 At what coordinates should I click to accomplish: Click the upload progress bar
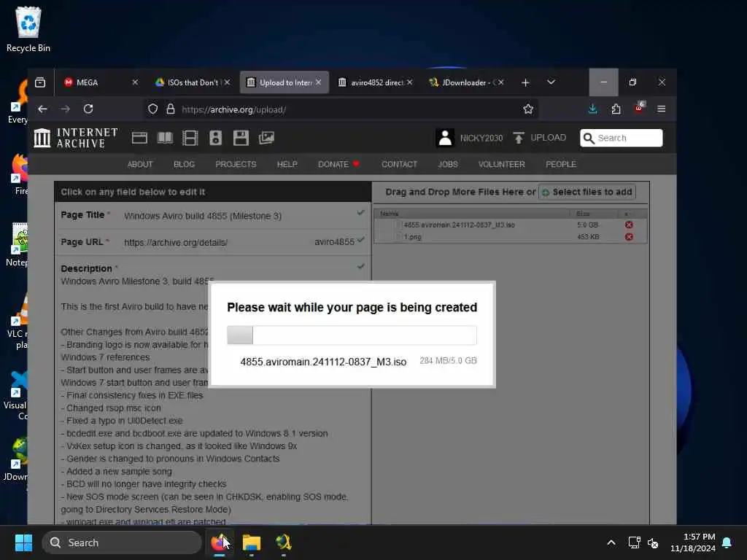[x=352, y=335]
